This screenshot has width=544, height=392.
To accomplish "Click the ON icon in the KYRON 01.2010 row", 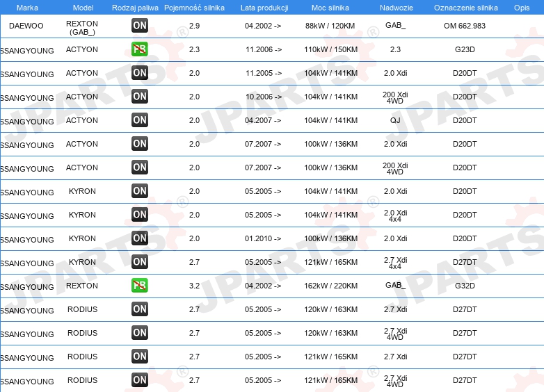I will [x=139, y=238].
